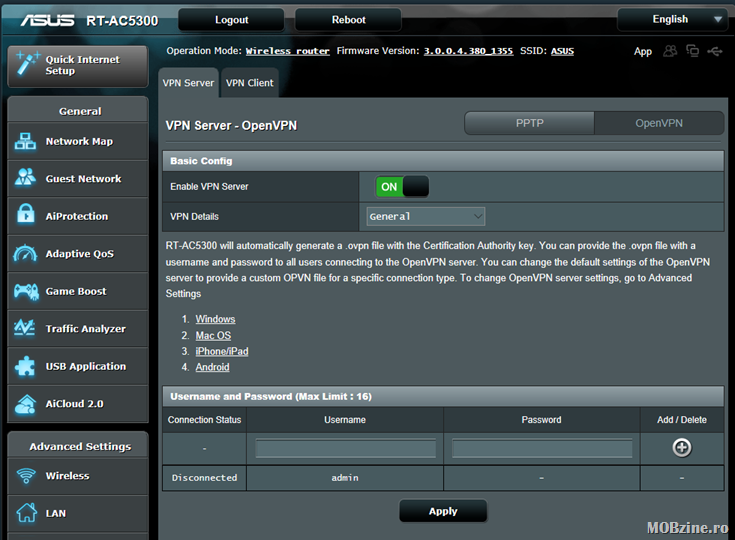Click the Add / Delete column header

[x=682, y=420]
